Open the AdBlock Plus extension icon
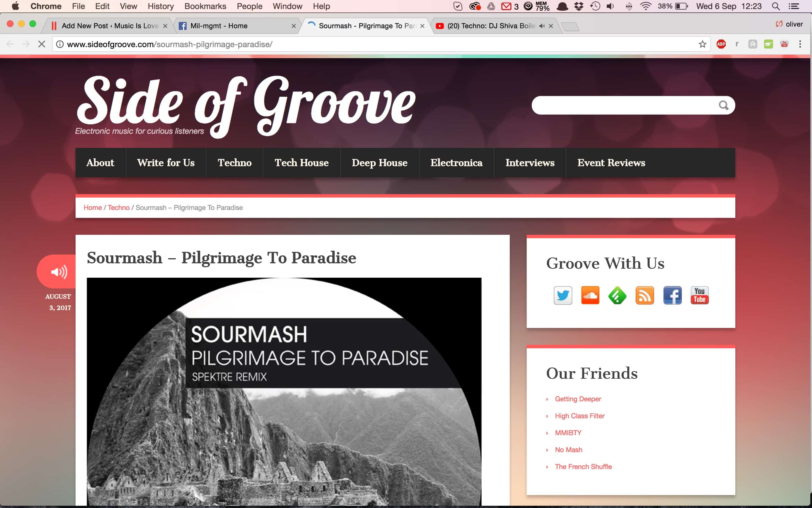Viewport: 812px width, 508px height. 721,44
